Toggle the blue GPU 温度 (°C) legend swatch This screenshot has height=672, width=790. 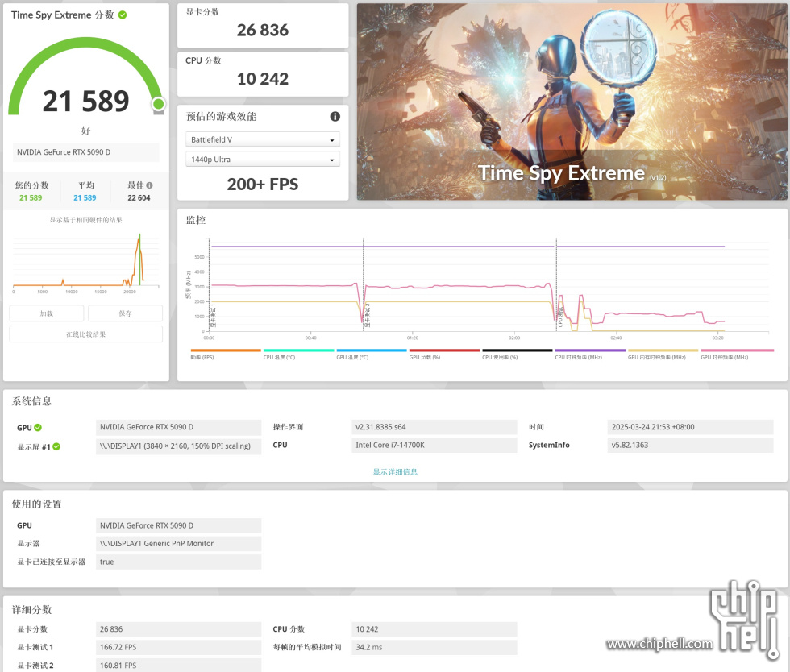point(372,351)
